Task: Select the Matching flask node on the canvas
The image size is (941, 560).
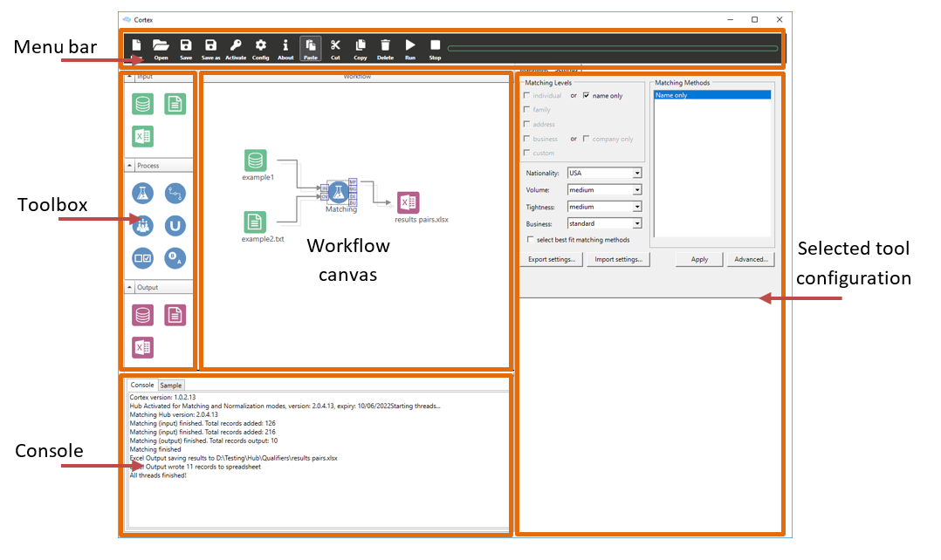Action: (339, 192)
